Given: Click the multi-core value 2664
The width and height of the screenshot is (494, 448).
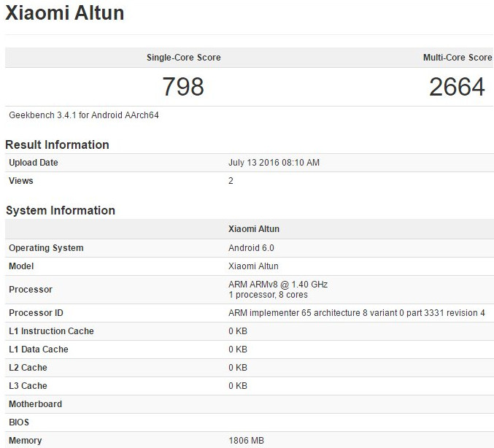Looking at the screenshot, I should click(x=457, y=87).
